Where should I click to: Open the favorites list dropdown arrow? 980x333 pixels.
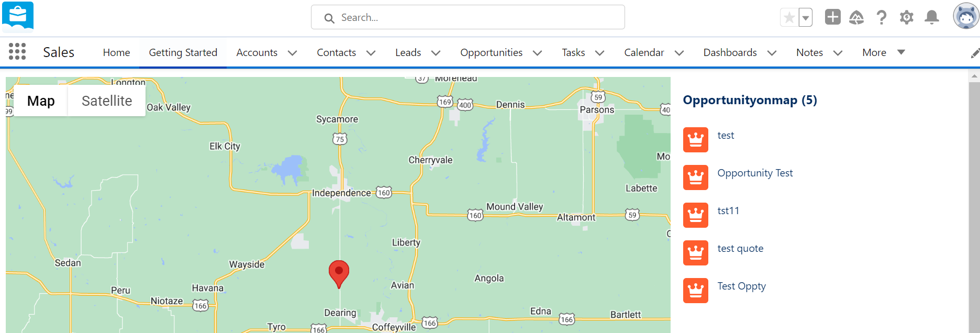[x=806, y=17]
